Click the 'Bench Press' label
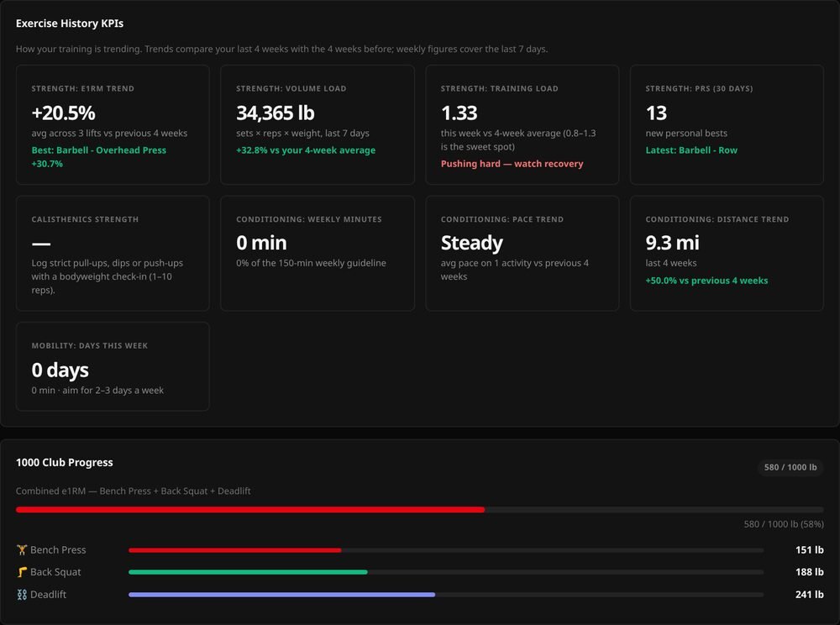This screenshot has height=625, width=840. click(x=58, y=550)
